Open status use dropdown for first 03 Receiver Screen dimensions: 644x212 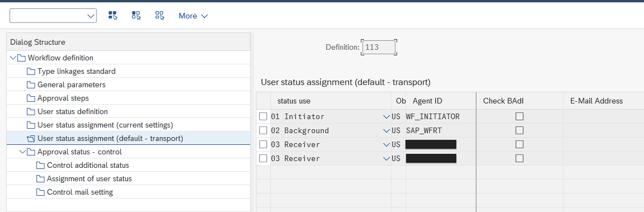click(x=386, y=145)
